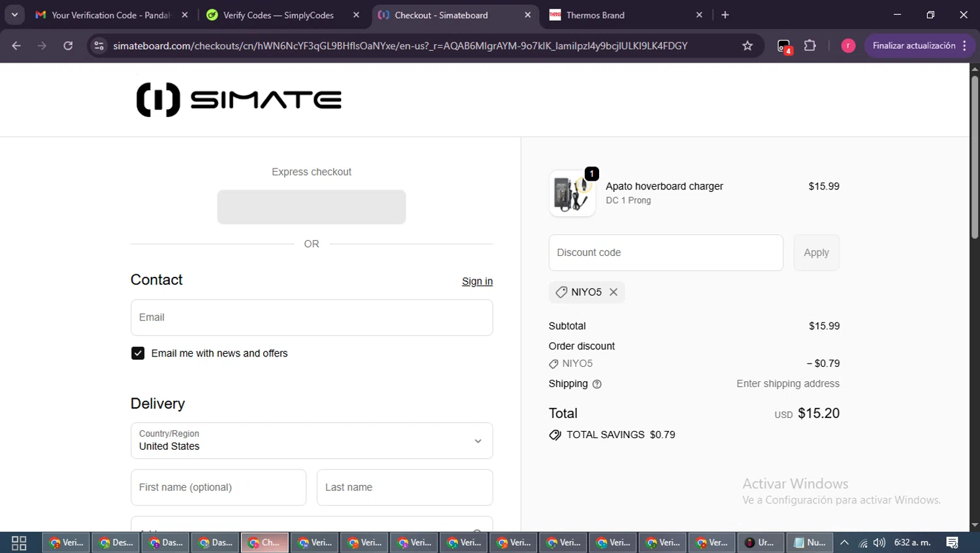Click the Order discount –$0.79 amount
The height and width of the screenshot is (553, 980).
click(x=823, y=364)
